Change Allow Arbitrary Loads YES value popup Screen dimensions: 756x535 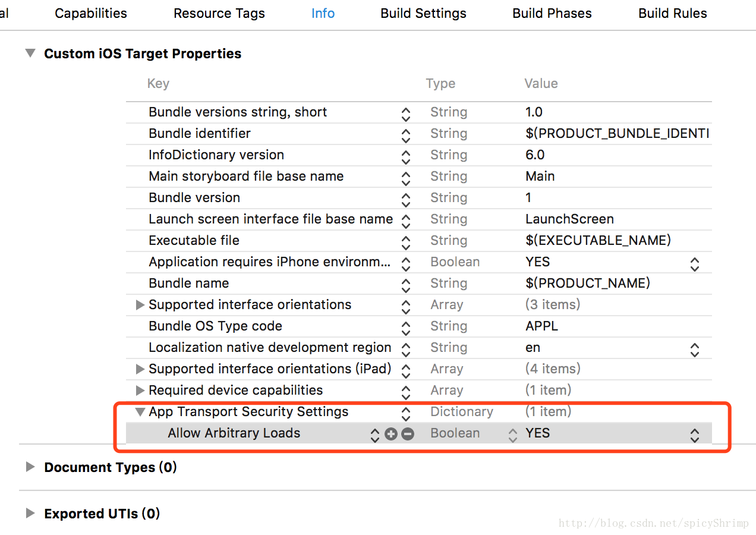[x=694, y=435]
